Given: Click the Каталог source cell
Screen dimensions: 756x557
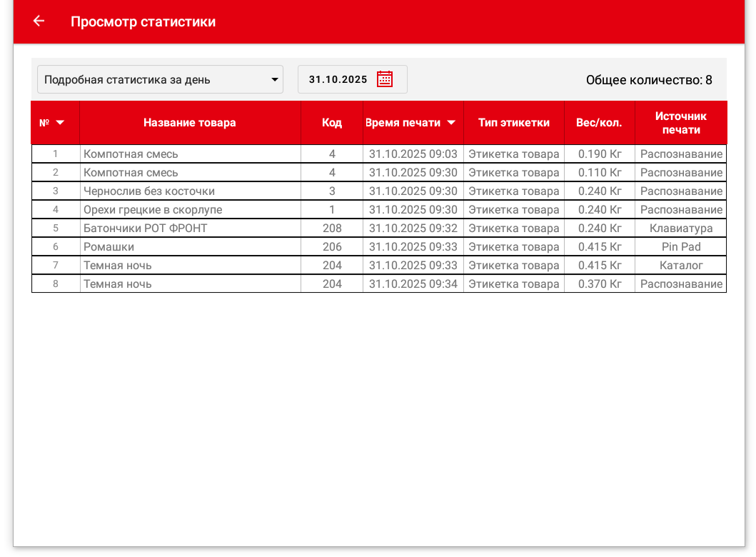Looking at the screenshot, I should 680,266.
